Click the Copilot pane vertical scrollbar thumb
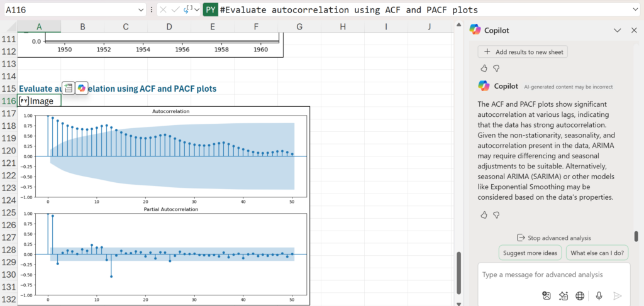 636,236
